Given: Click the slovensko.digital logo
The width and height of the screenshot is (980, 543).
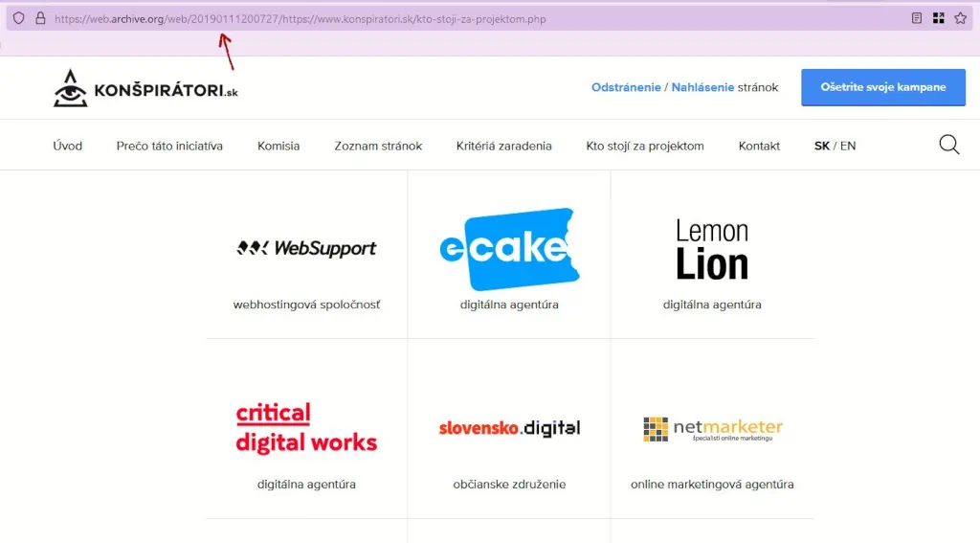Looking at the screenshot, I should pyautogui.click(x=509, y=428).
